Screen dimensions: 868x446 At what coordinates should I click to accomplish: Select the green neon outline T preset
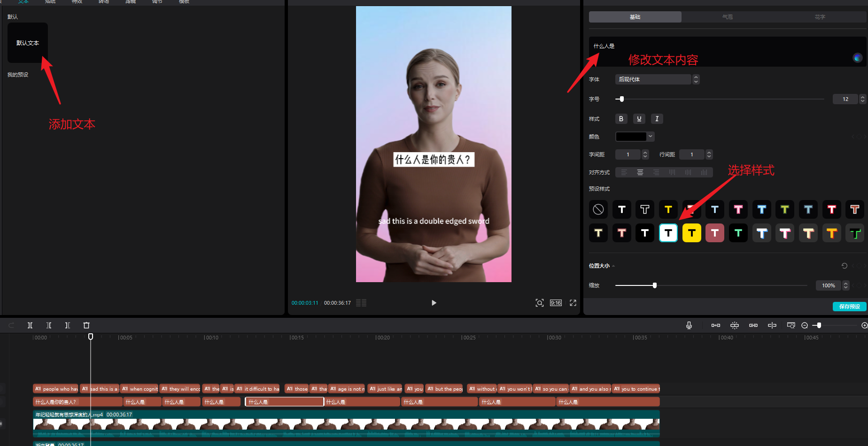(x=855, y=233)
